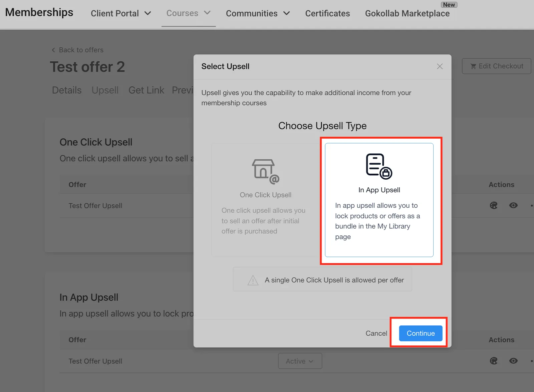Select the One Click Upsell option card
534x392 pixels.
(x=266, y=200)
